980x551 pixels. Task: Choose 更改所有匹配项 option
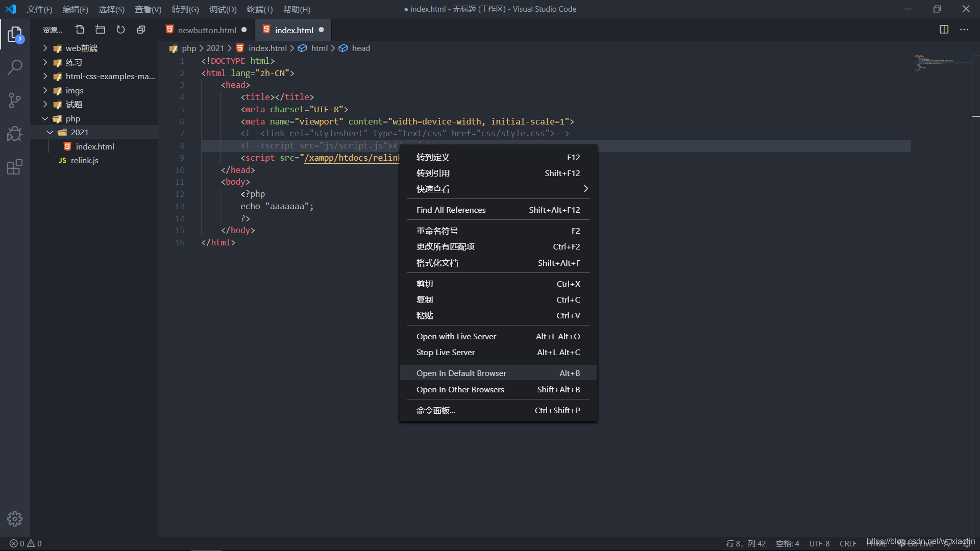pos(498,246)
